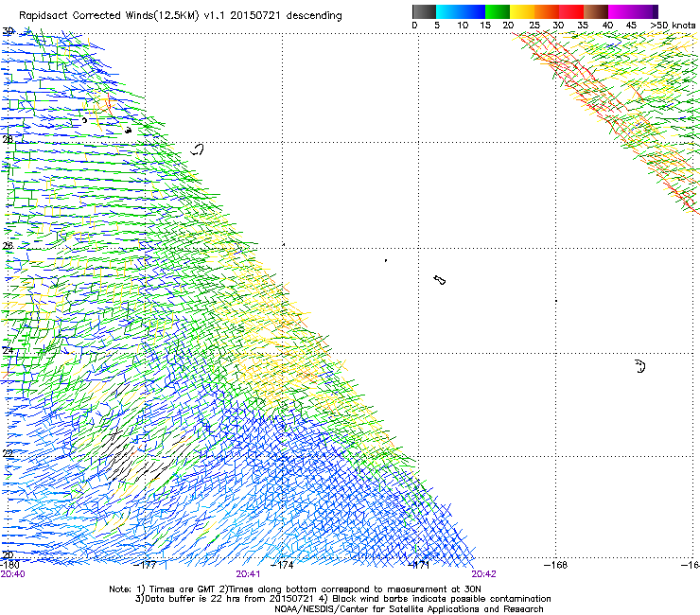Click the '-174' longitude label
700x615 pixels.
(282, 565)
